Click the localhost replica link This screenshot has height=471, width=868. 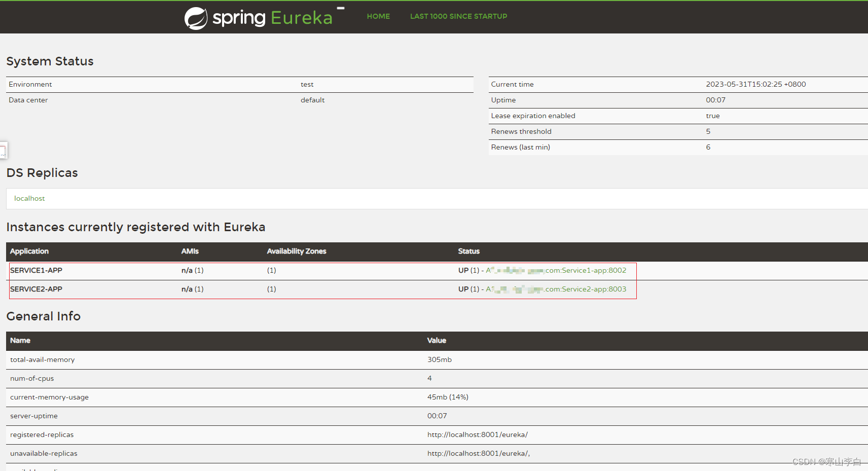(x=29, y=198)
